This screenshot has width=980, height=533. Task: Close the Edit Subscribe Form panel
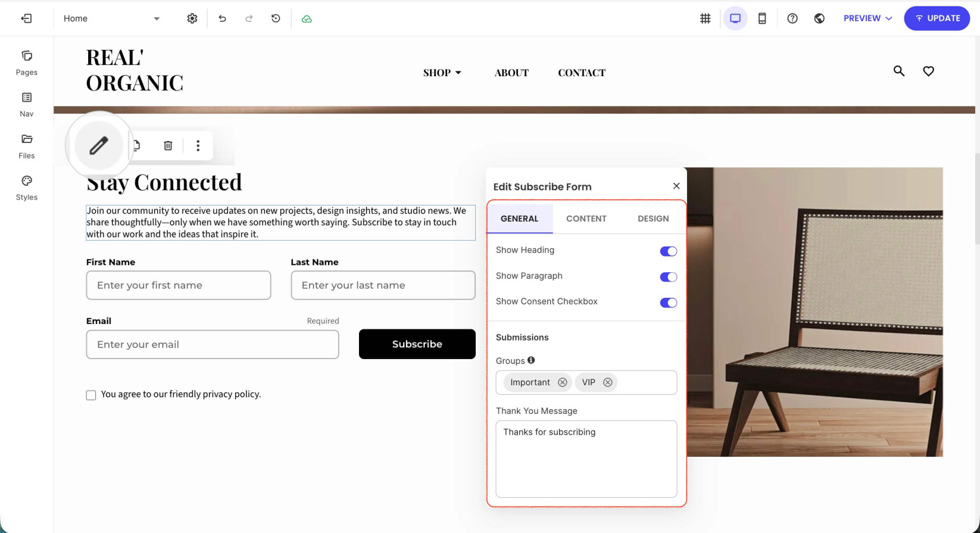676,186
